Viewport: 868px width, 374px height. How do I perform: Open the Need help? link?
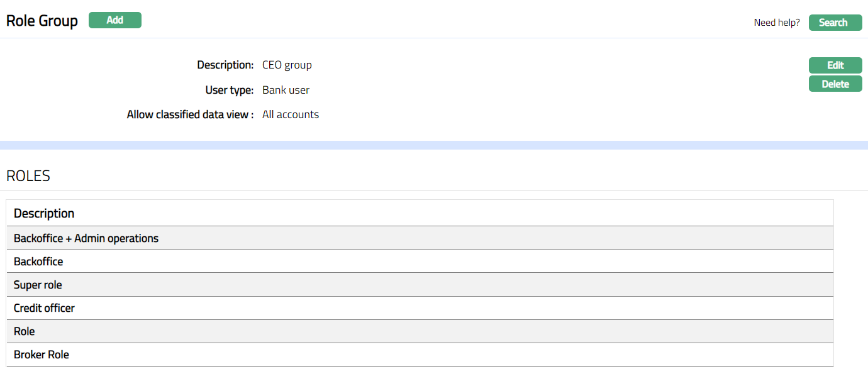pos(777,23)
